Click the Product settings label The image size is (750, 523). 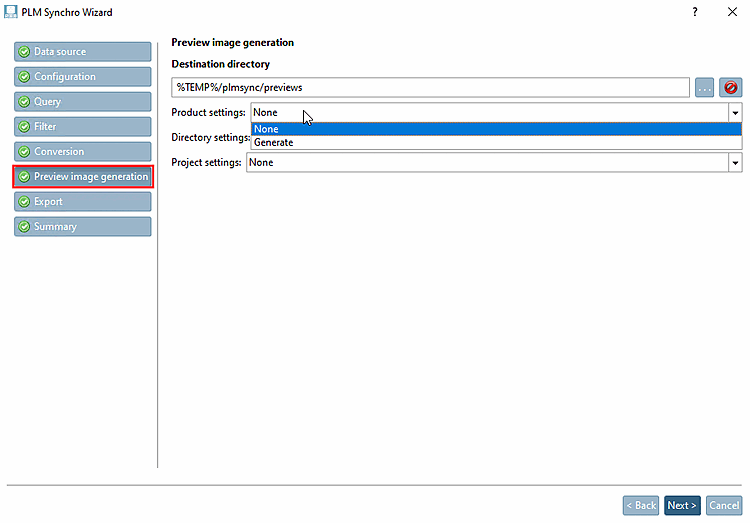209,112
